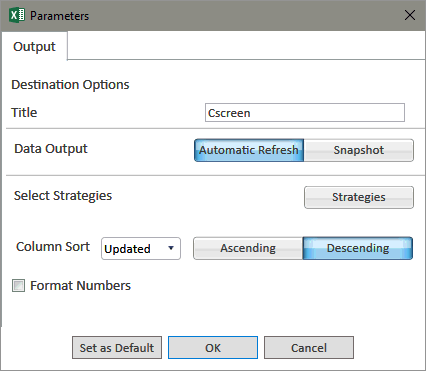
Task: Focus the Title field containing Cscreen
Action: tap(305, 113)
